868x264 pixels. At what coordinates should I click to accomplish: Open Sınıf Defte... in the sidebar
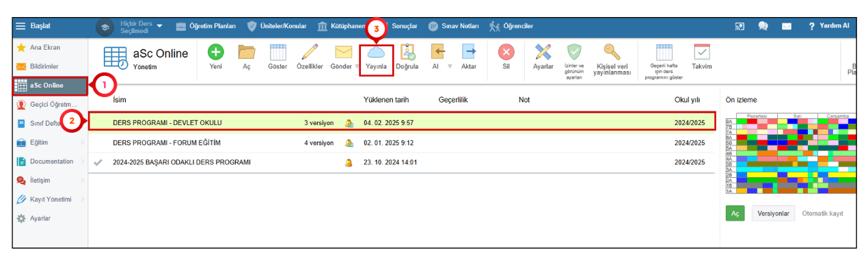48,124
